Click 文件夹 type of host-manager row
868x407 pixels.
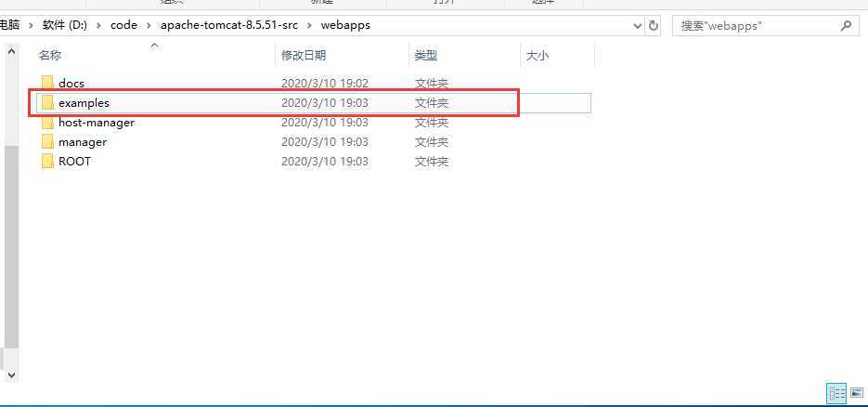[432, 123]
